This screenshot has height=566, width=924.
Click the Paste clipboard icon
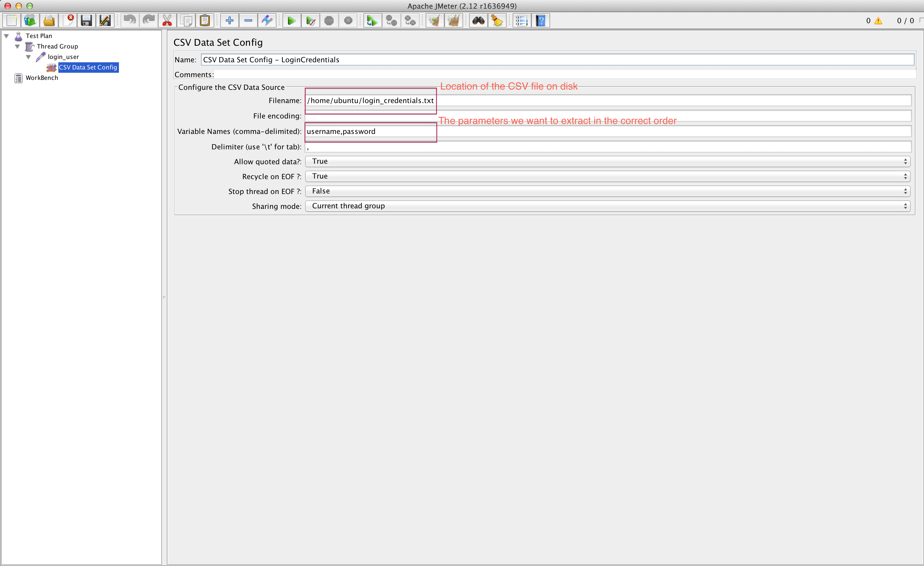pyautogui.click(x=205, y=21)
